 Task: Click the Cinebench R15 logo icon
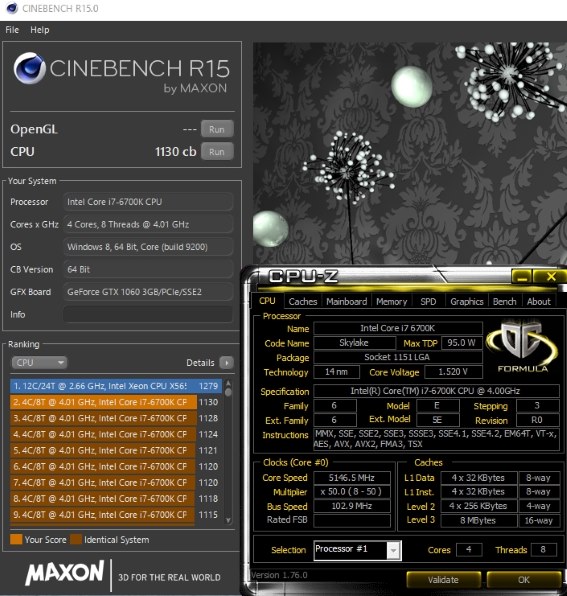29,68
